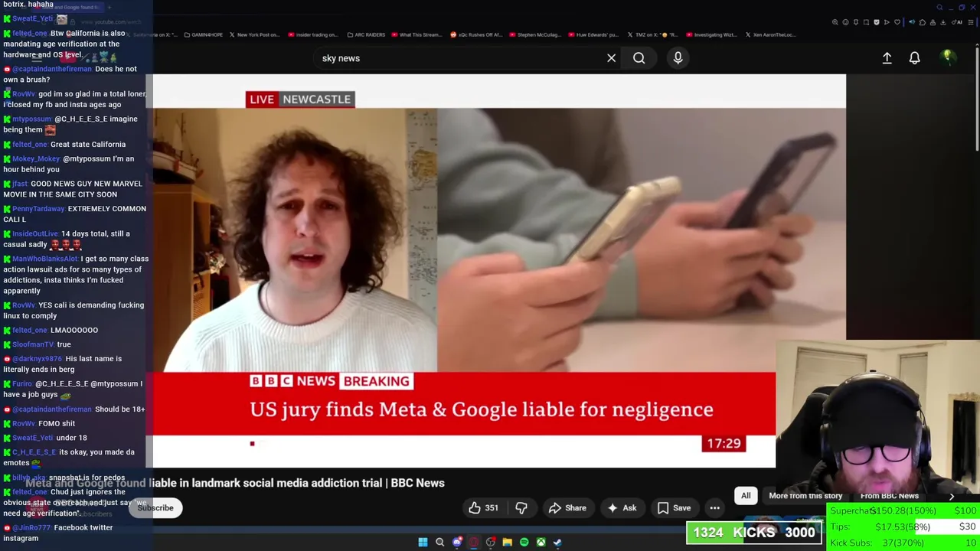The width and height of the screenshot is (980, 551).
Task: Open the more actions ellipsis menu
Action: [714, 508]
